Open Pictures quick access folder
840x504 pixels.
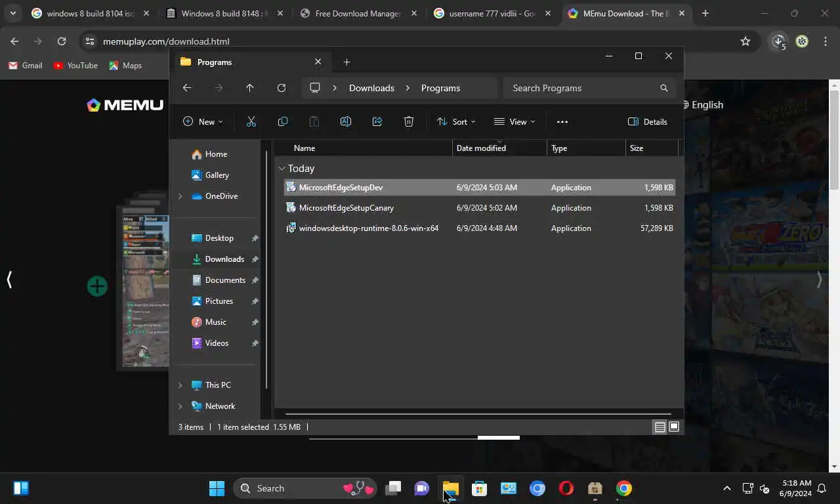click(218, 301)
